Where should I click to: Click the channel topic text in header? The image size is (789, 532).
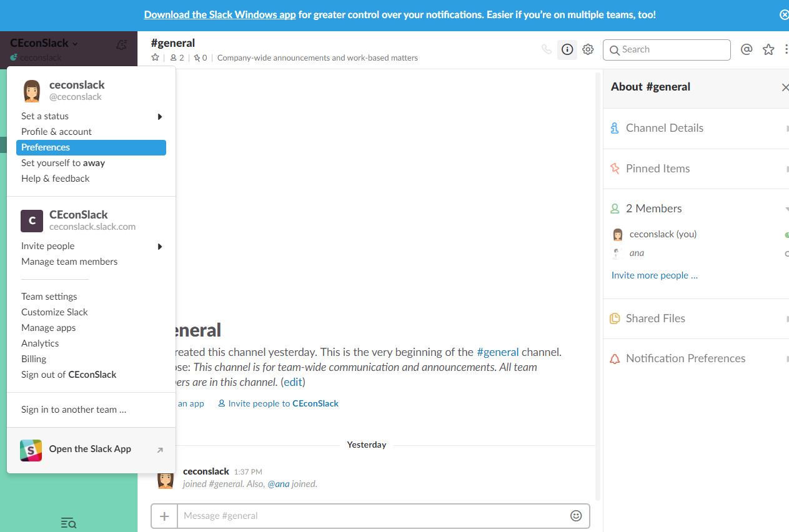point(317,57)
